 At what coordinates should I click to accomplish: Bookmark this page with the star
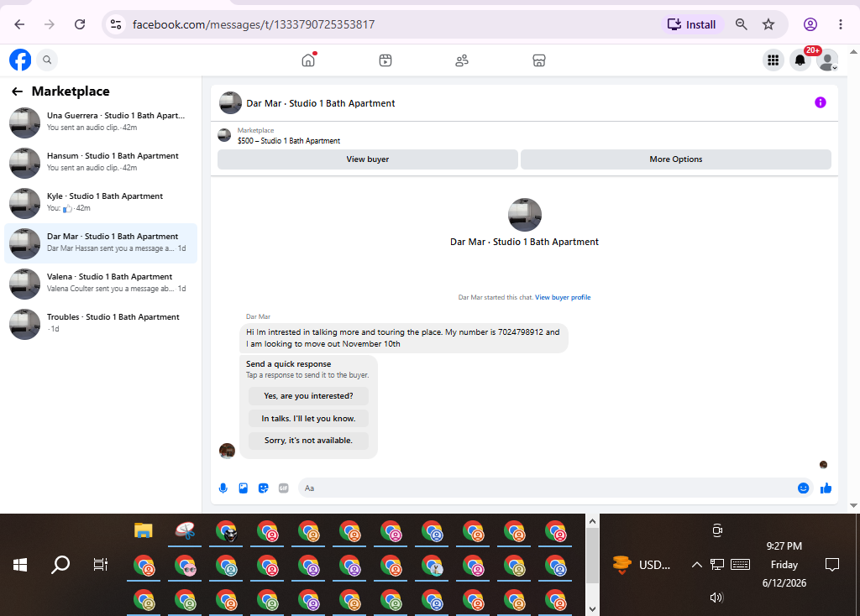(768, 24)
